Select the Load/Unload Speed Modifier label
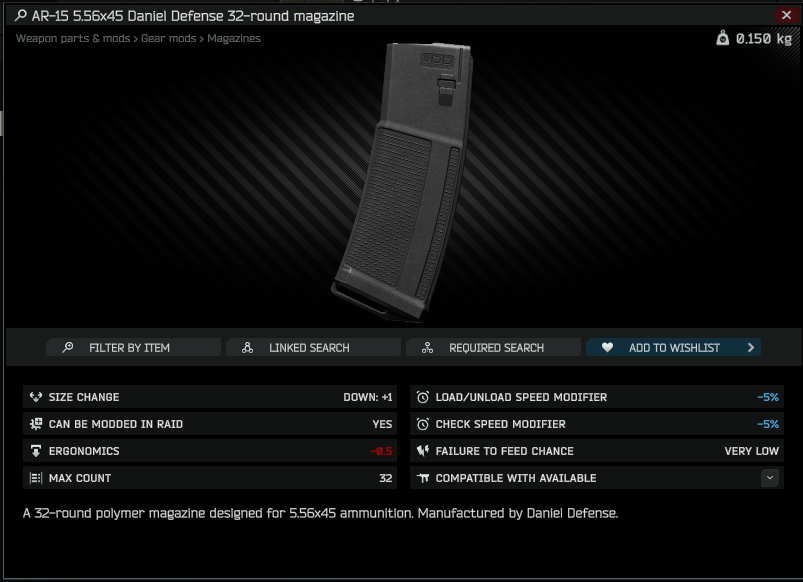The height and width of the screenshot is (582, 803). [x=521, y=397]
